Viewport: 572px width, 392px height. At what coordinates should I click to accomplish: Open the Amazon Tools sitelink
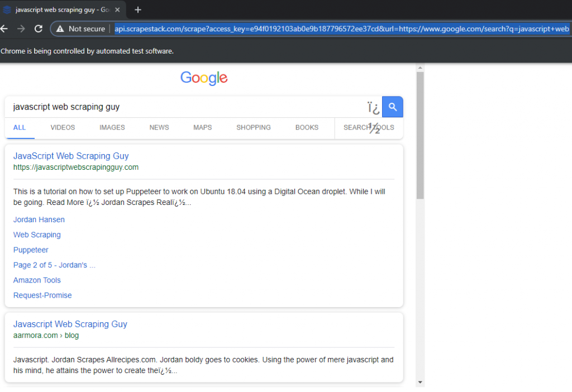click(x=37, y=280)
